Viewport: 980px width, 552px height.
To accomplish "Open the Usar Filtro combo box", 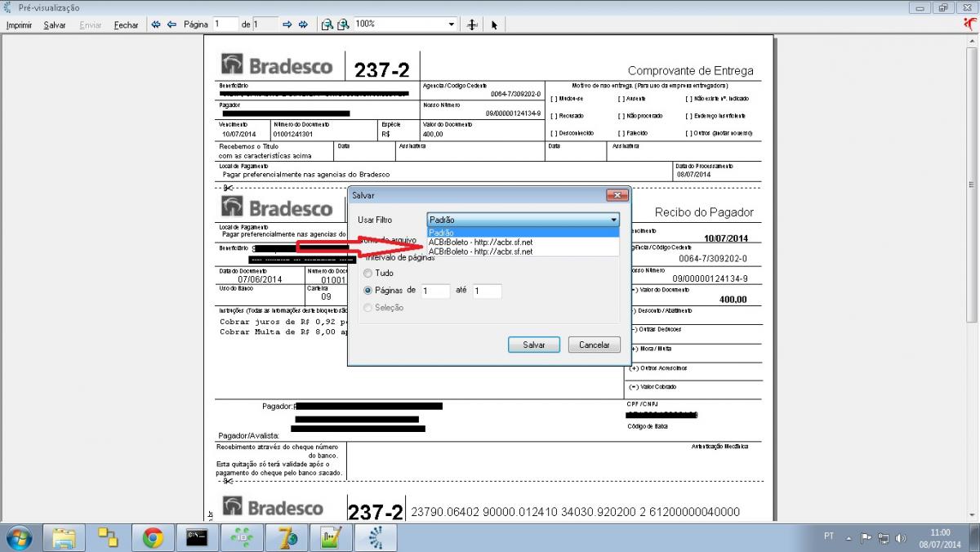I will [523, 220].
